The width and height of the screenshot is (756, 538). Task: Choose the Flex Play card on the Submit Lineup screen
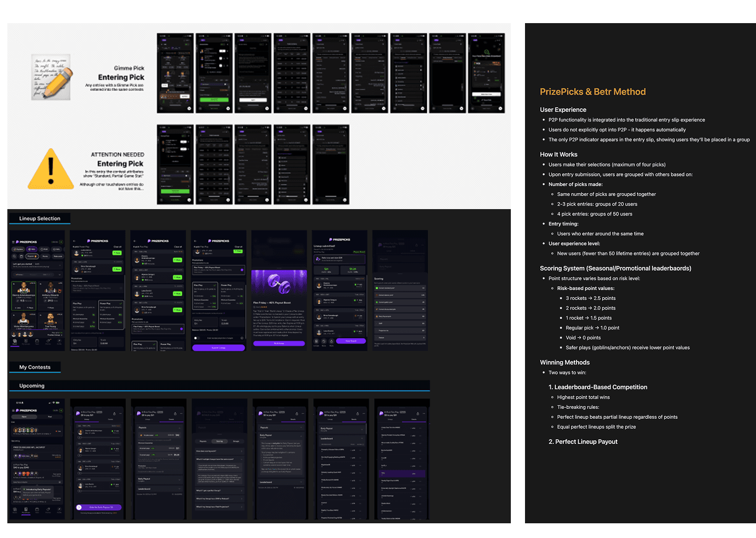tap(205, 296)
